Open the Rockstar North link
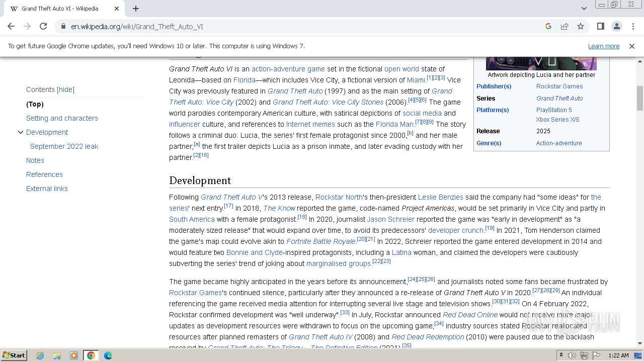The width and height of the screenshot is (644, 362). click(x=339, y=197)
